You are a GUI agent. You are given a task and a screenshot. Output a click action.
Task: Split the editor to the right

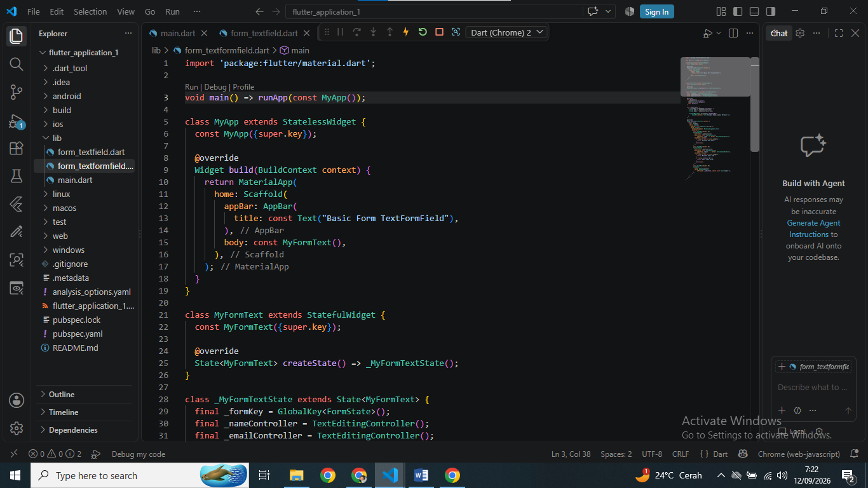(733, 33)
